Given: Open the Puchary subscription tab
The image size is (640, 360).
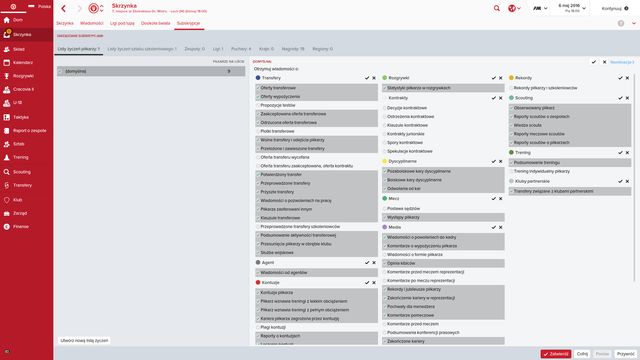Looking at the screenshot, I should (x=241, y=49).
